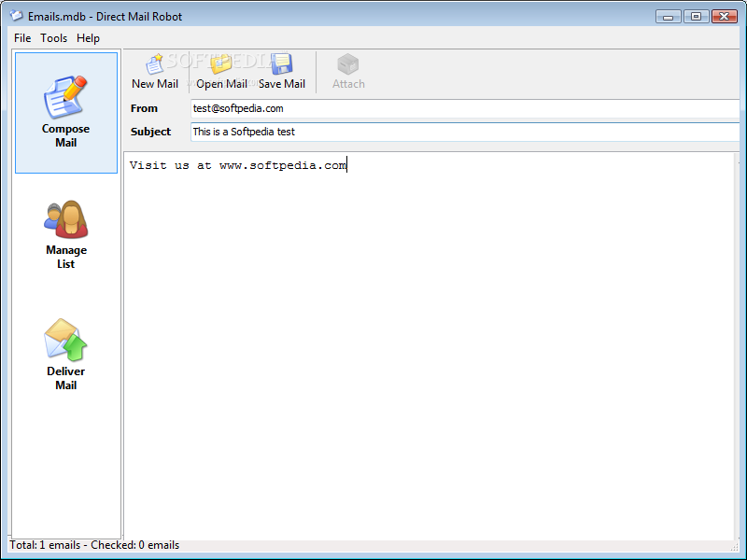Save Mail using floppy icon
747x560 pixels.
[282, 72]
